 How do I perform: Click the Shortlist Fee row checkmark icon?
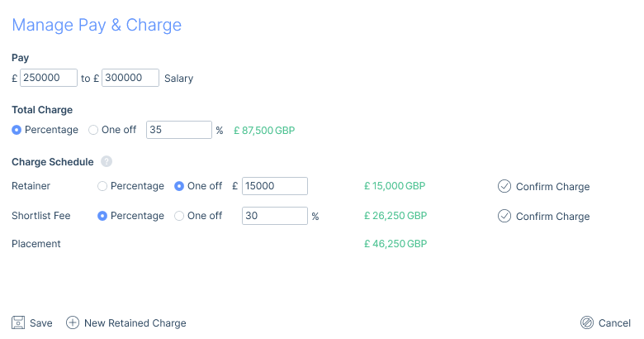[x=504, y=216]
